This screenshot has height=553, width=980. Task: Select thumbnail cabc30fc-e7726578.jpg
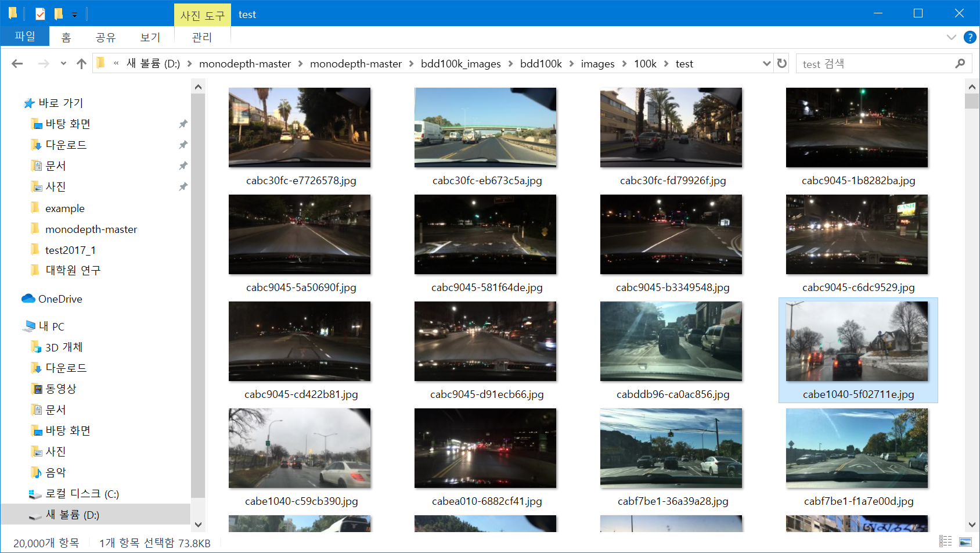pyautogui.click(x=300, y=127)
